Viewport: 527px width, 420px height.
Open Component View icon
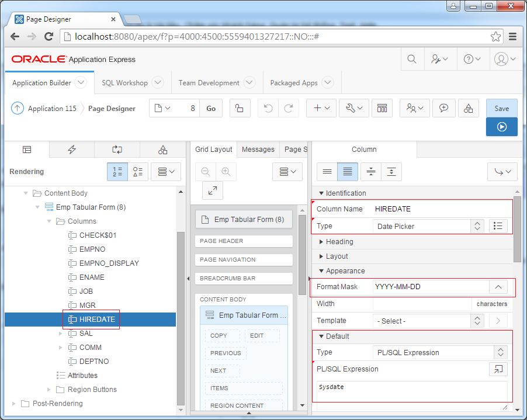point(382,108)
